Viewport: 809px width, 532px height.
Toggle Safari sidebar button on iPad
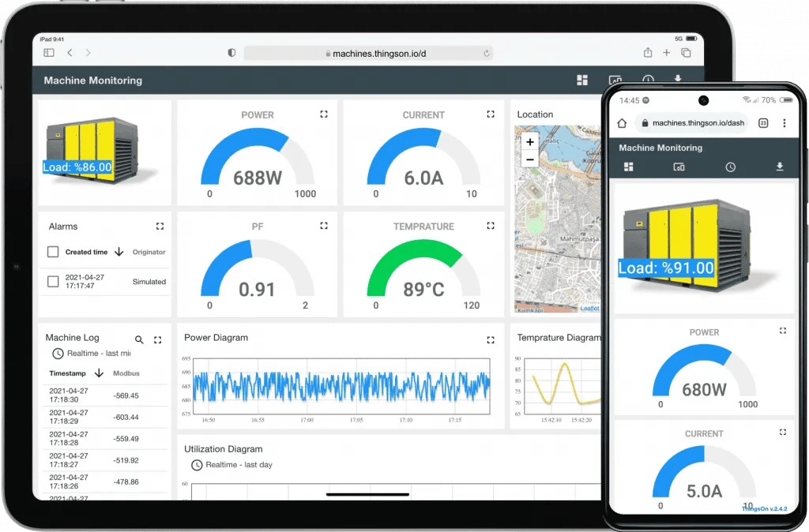tap(49, 53)
